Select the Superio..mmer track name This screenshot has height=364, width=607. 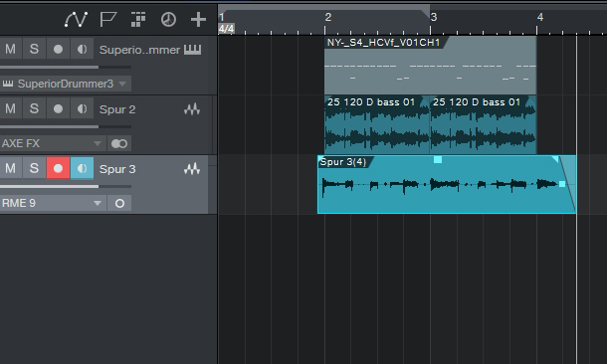point(139,50)
